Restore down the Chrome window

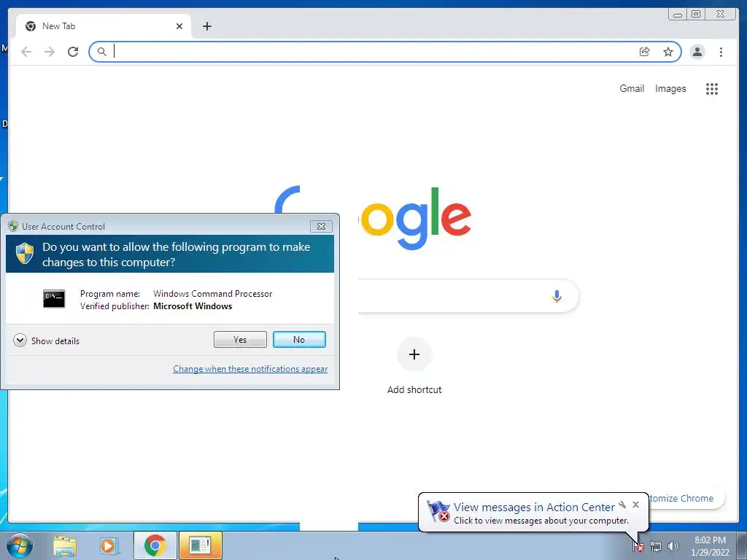point(696,15)
